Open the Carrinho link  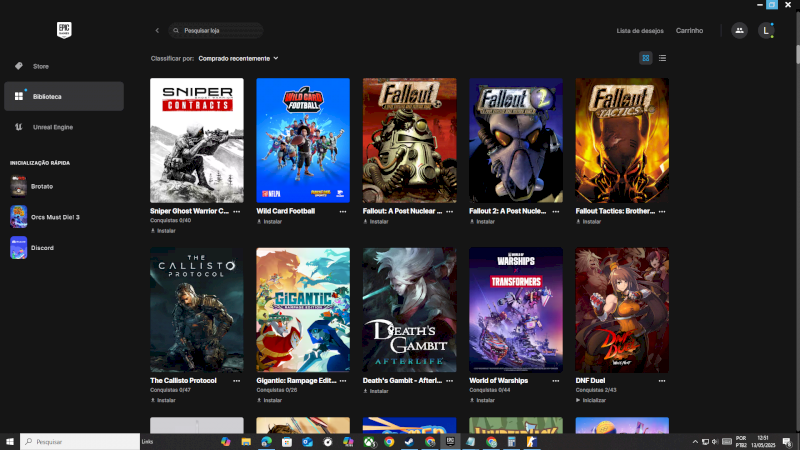[689, 31]
